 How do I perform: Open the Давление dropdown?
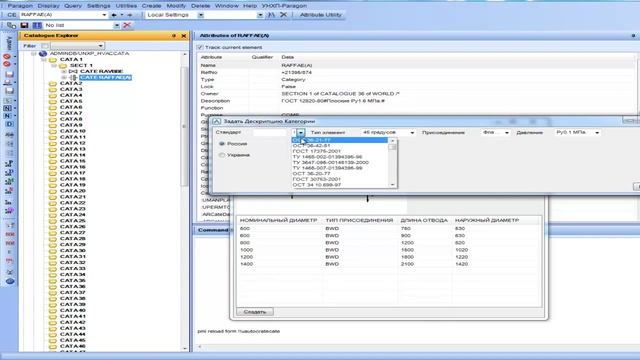click(x=597, y=133)
